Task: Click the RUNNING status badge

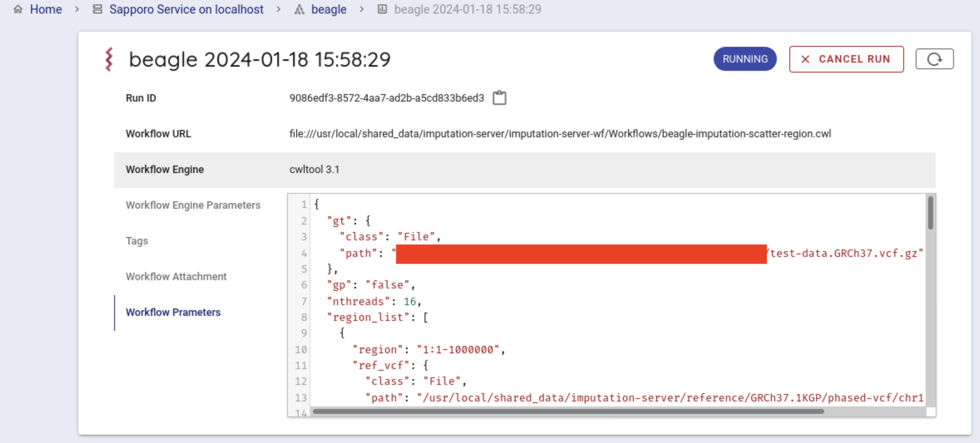Action: click(x=744, y=59)
